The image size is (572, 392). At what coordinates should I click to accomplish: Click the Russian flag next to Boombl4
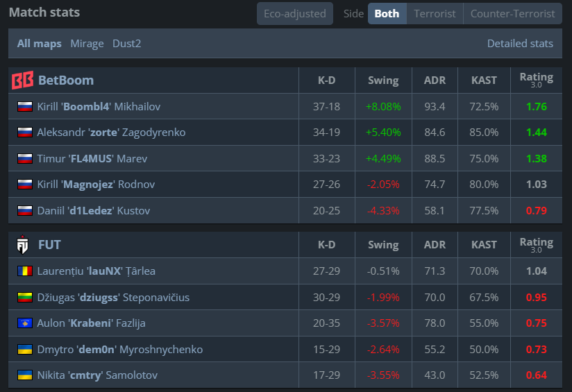(x=25, y=107)
